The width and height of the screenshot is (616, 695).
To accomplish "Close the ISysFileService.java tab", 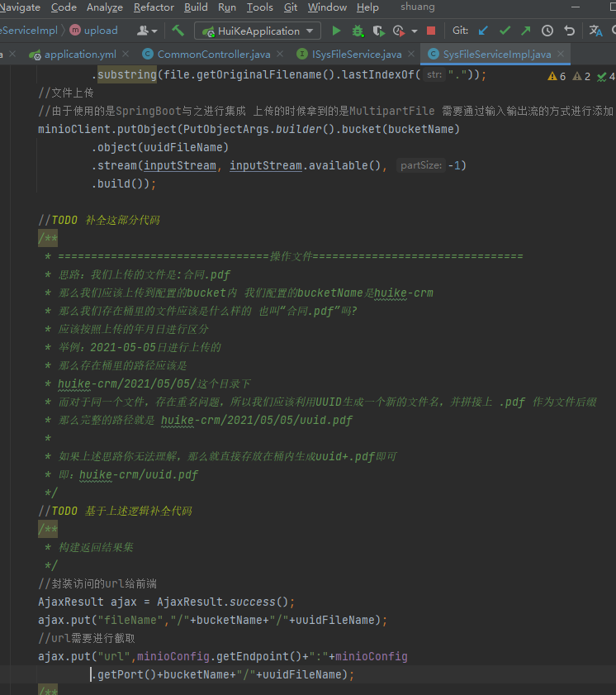I will coord(411,54).
